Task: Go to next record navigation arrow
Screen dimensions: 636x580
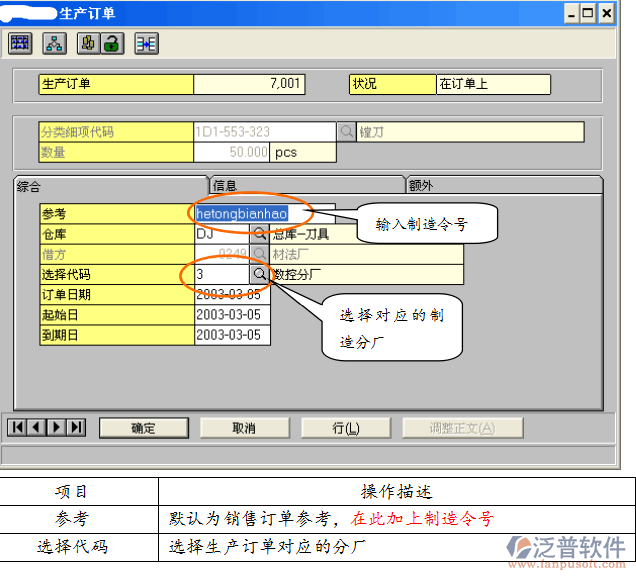Action: pyautogui.click(x=56, y=427)
